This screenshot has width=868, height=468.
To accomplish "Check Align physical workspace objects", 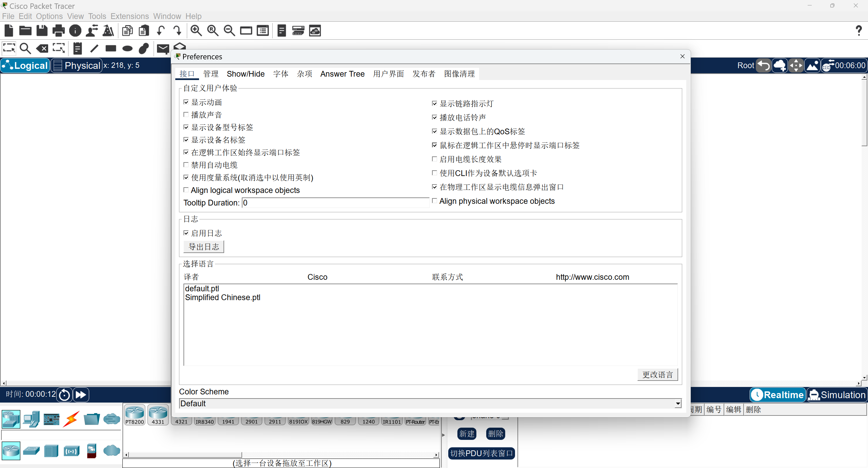I will click(x=435, y=201).
